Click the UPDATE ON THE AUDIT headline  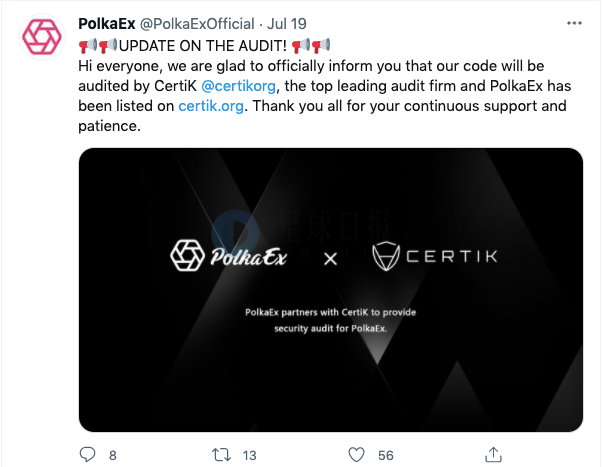203,46
